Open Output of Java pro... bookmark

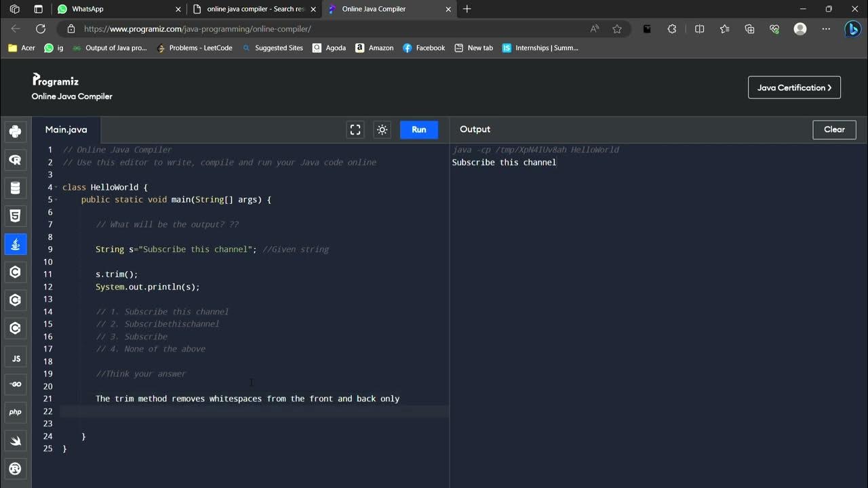coord(109,48)
